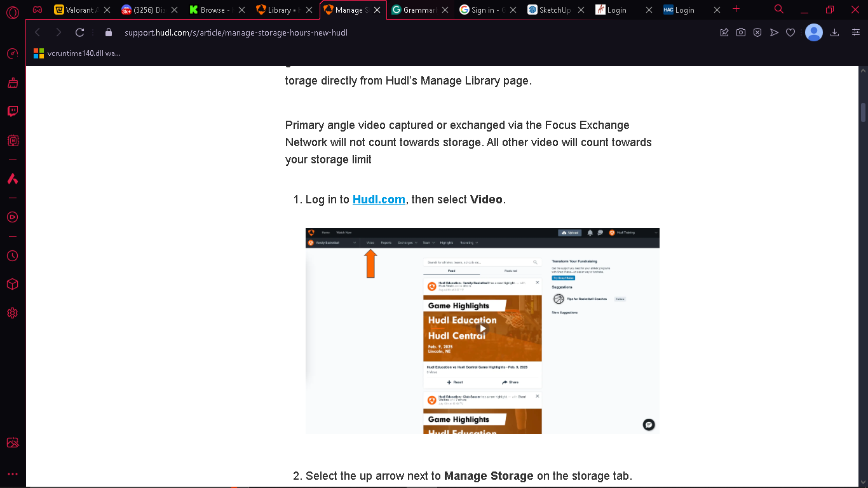This screenshot has height=488, width=868.
Task: Click the bold text Manage Storage in step 2
Action: (489, 476)
